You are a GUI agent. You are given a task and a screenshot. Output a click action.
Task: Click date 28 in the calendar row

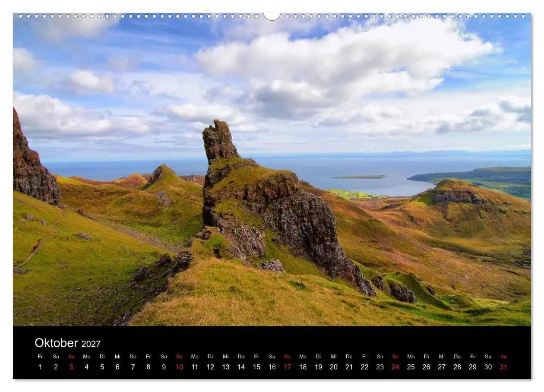tap(457, 367)
